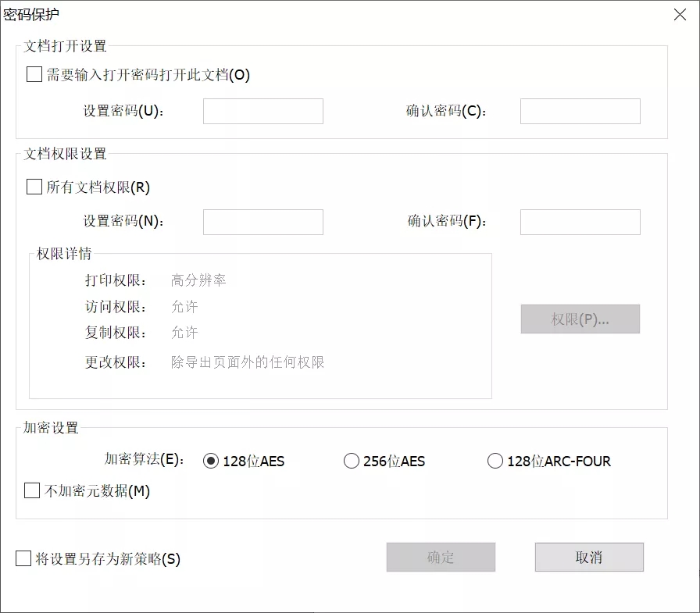Click the 权限详情 section label
The width and height of the screenshot is (700, 613).
(x=62, y=254)
